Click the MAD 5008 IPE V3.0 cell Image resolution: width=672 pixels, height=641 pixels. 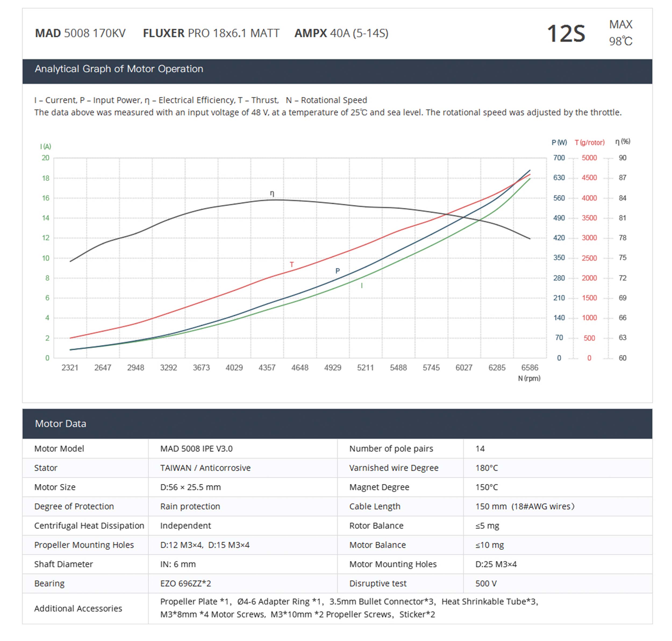pyautogui.click(x=196, y=449)
